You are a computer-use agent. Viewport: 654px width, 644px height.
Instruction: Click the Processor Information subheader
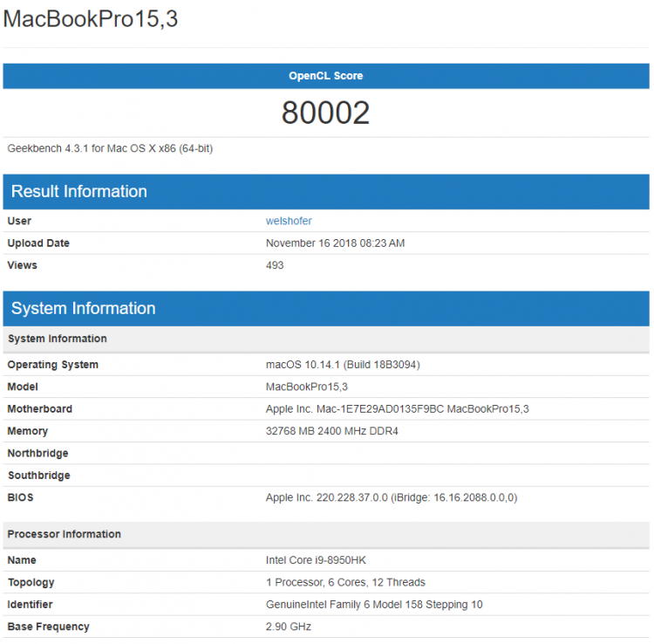[326, 534]
